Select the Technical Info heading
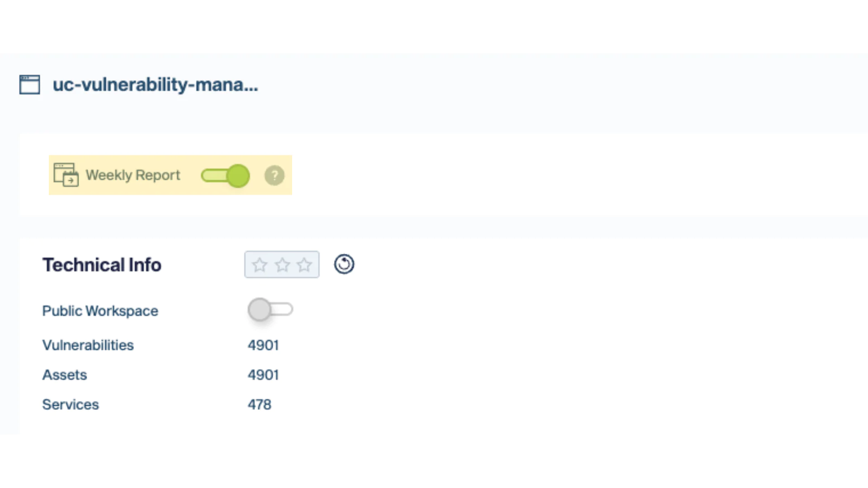The width and height of the screenshot is (868, 488). coord(102,265)
